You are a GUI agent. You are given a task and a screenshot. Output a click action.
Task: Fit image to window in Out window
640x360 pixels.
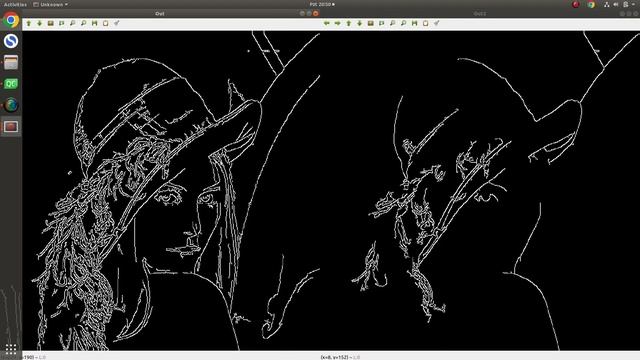coord(62,23)
